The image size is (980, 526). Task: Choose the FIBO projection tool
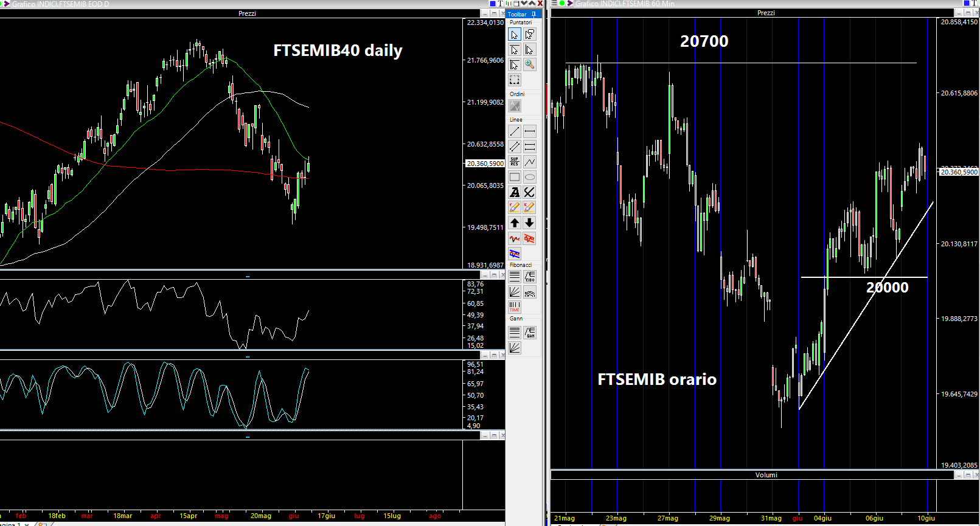point(530,277)
